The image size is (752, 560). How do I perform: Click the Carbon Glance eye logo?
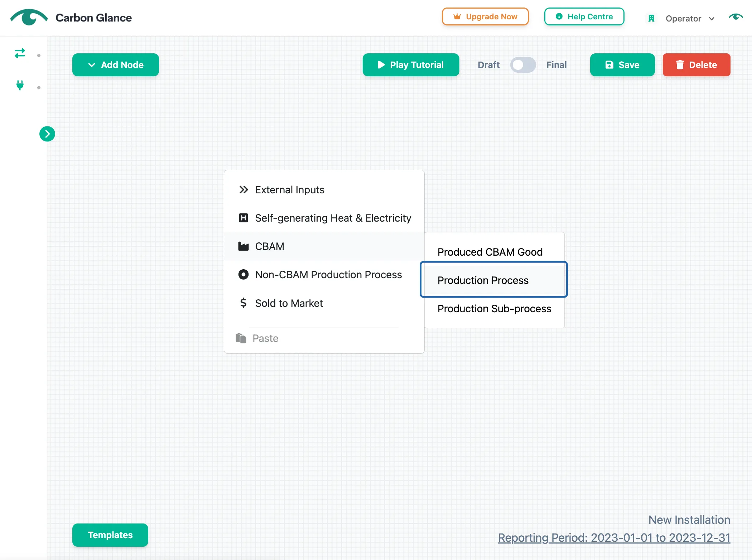click(x=29, y=17)
